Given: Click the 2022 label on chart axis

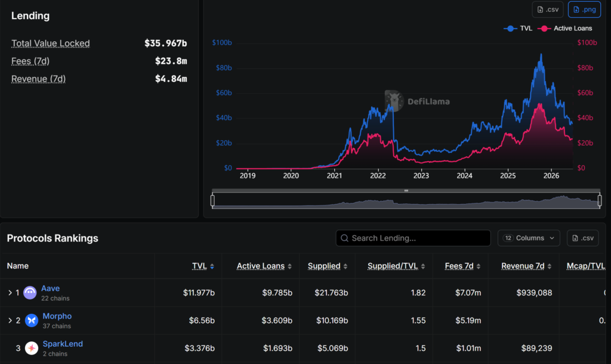Looking at the screenshot, I should (378, 176).
